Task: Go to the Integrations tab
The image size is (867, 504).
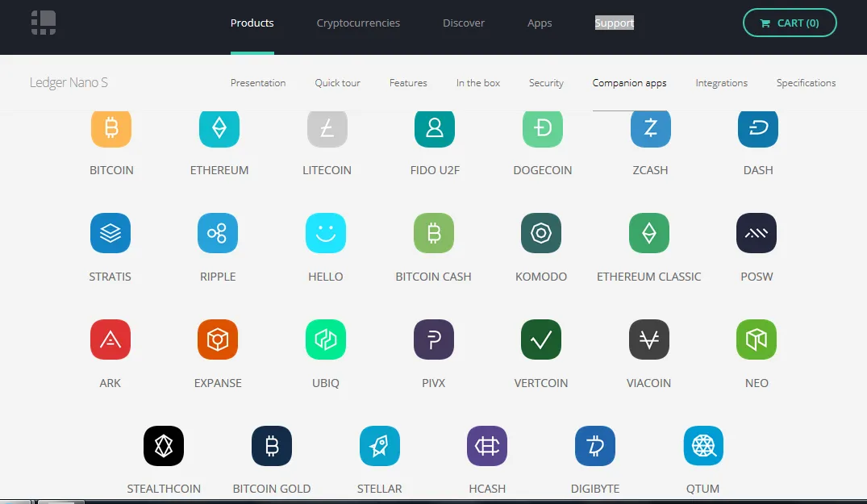Action: coord(722,83)
